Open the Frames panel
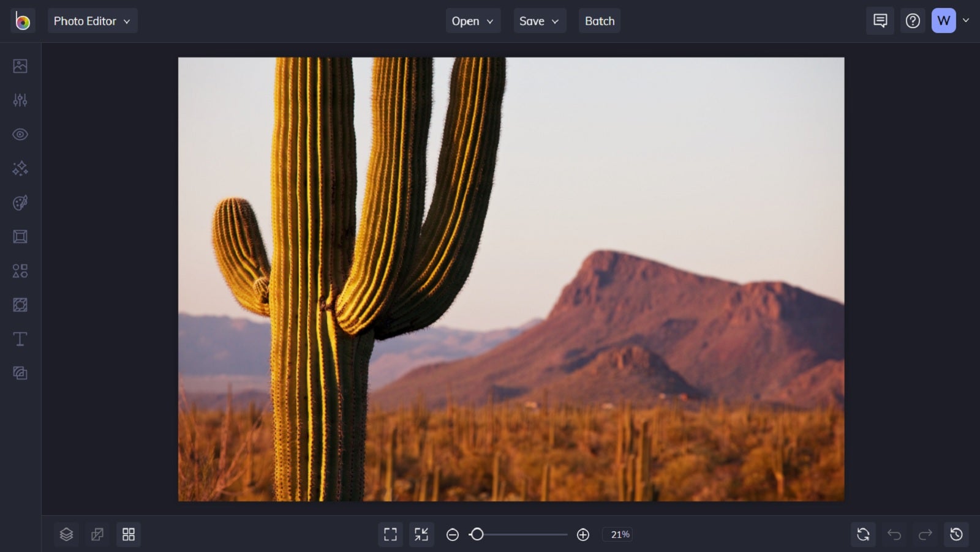 (x=20, y=237)
